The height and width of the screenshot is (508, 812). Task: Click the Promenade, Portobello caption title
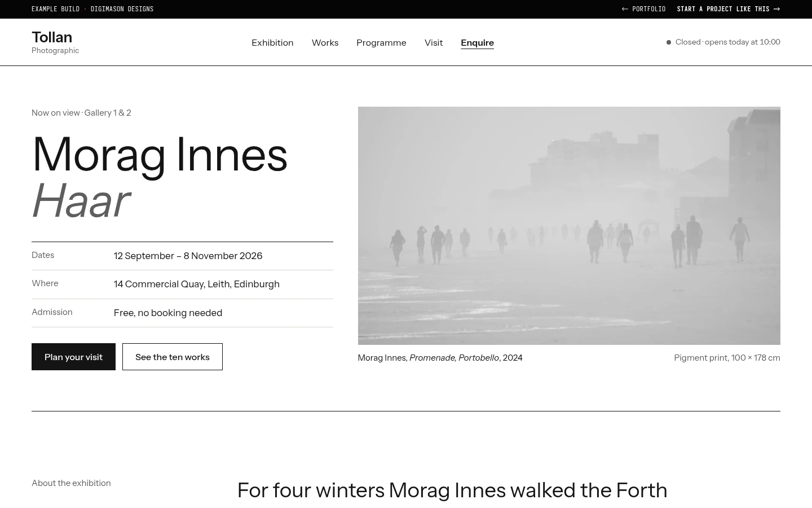tap(454, 358)
